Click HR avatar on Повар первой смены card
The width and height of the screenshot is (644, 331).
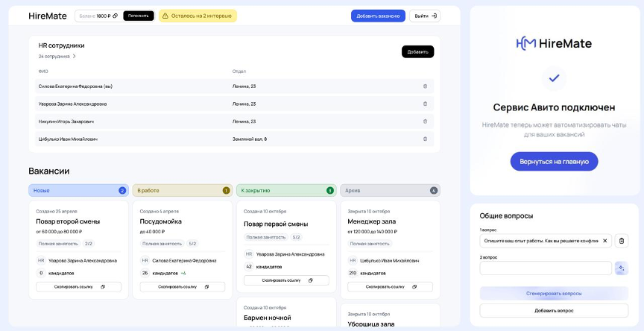coord(249,254)
